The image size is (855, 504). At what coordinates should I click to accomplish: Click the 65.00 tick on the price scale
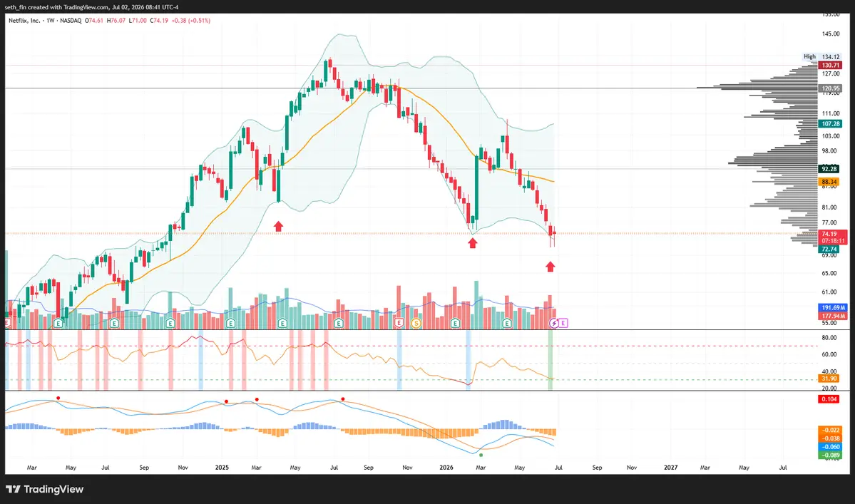[x=829, y=274]
